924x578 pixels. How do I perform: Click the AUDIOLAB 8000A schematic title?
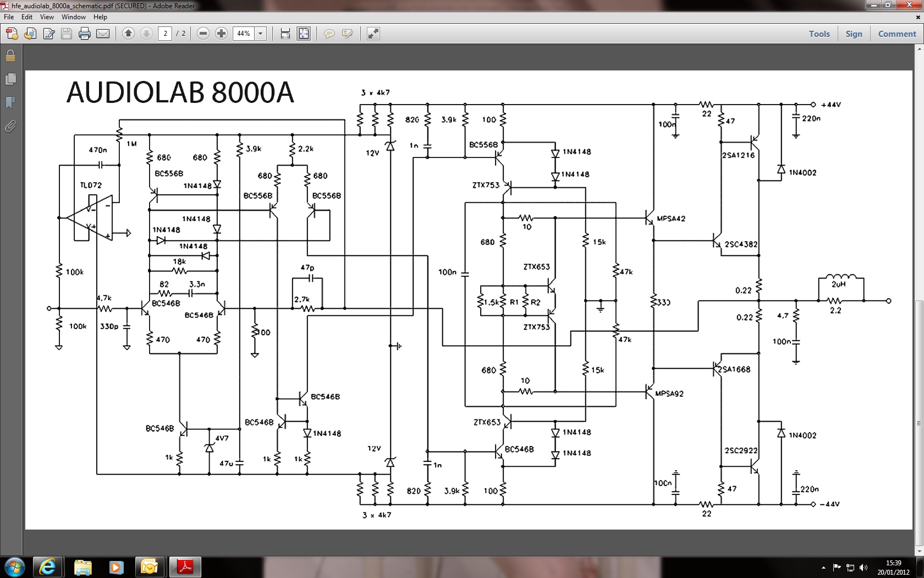(x=180, y=92)
